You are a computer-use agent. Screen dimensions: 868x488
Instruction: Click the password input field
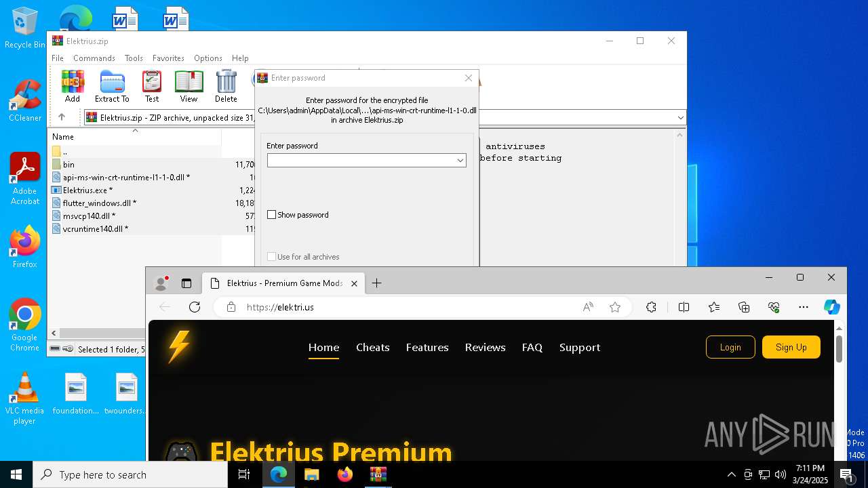pos(366,161)
